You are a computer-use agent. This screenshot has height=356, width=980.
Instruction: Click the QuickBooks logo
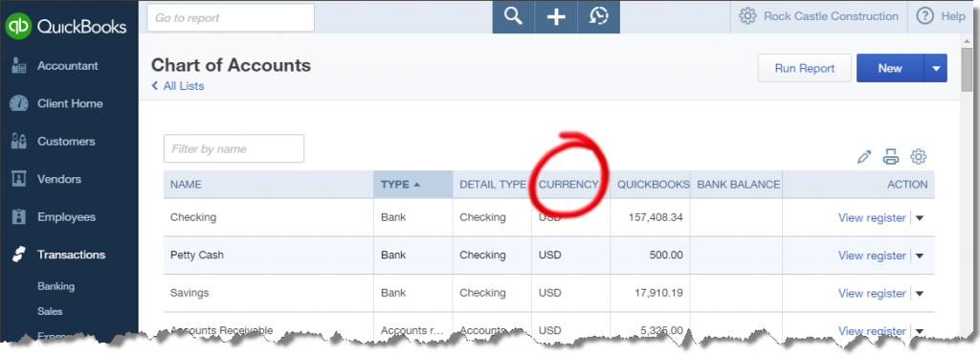pos(66,26)
